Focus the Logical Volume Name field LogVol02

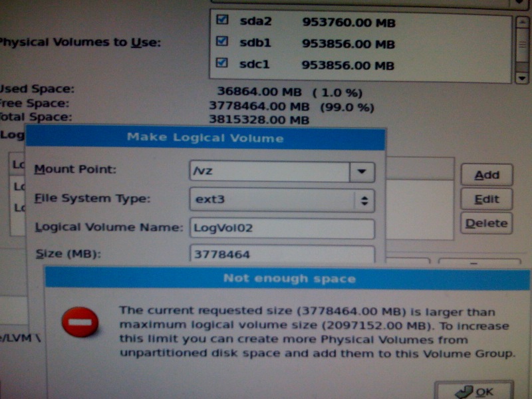click(x=282, y=228)
